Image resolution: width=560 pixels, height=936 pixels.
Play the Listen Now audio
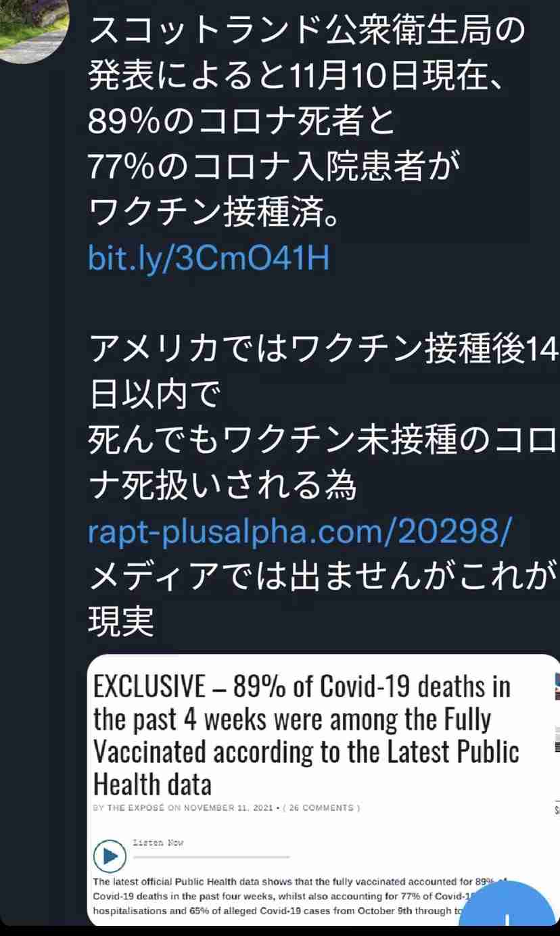(109, 856)
